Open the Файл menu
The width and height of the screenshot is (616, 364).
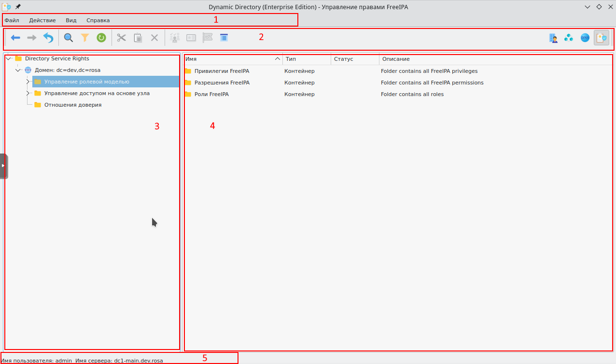pyautogui.click(x=12, y=20)
